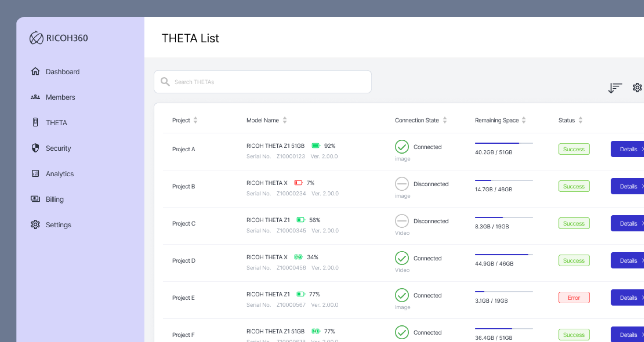Screen dimensions: 644x342
Task: Click 3.1GB / 19GB text
Action: coord(491,301)
